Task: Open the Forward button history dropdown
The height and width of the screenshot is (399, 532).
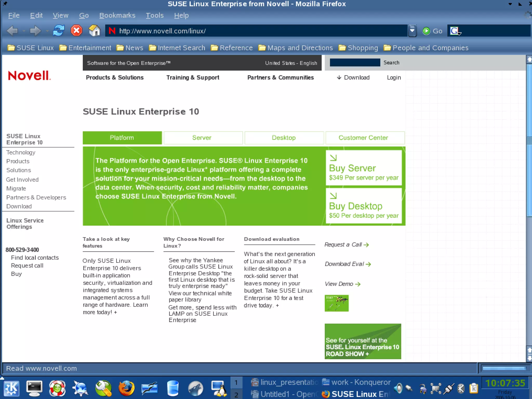Action: click(x=47, y=31)
